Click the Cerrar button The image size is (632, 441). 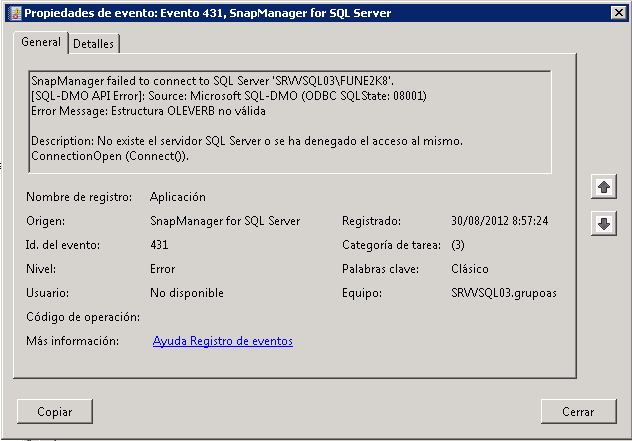(578, 411)
